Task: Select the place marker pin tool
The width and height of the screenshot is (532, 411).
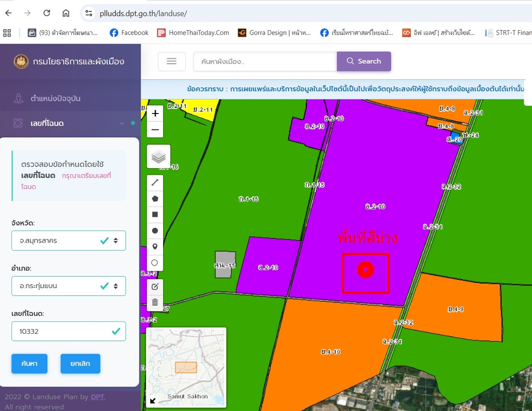Action: click(x=155, y=247)
